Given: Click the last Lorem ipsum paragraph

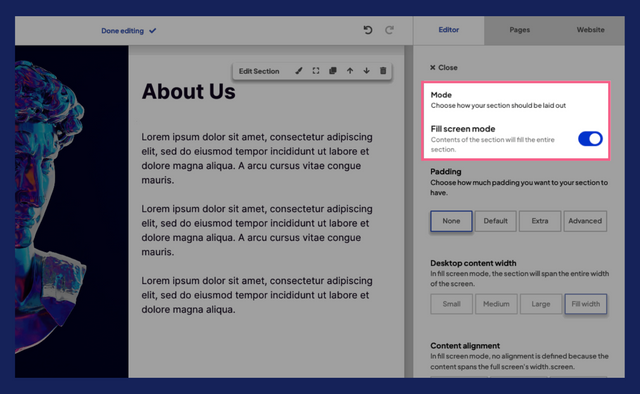Looking at the screenshot, I should tap(257, 295).
